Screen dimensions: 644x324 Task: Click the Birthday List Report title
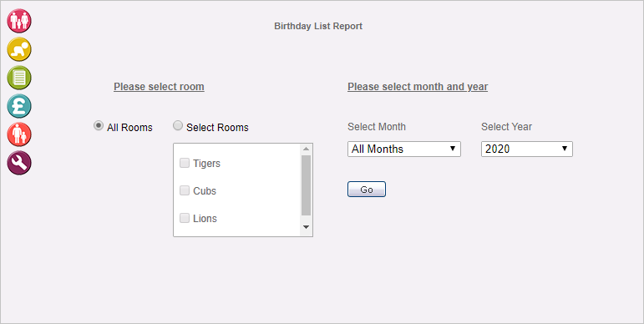tap(318, 26)
